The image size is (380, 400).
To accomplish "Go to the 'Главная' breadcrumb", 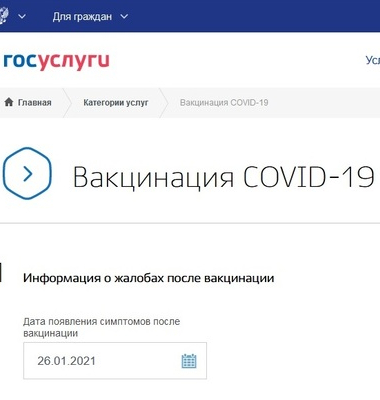I will click(34, 102).
